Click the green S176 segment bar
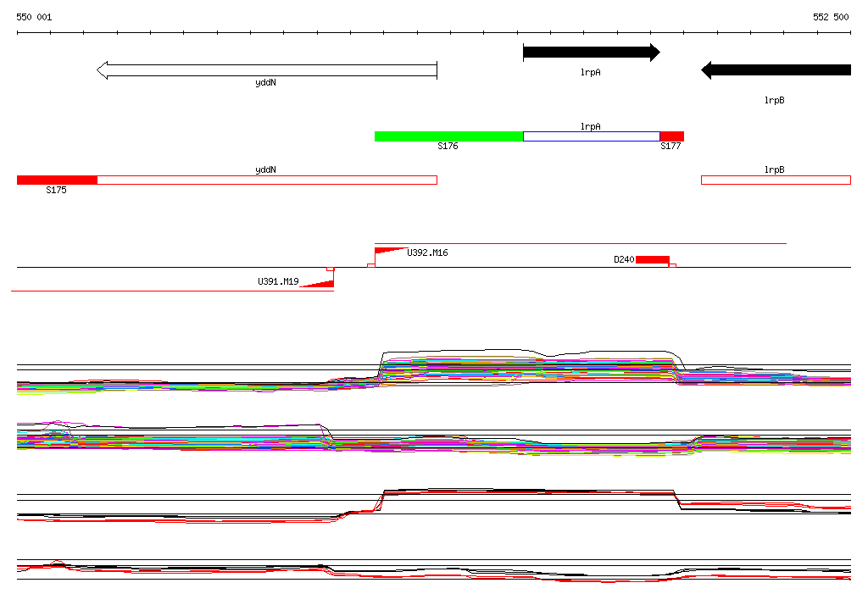This screenshot has height=605, width=868. tap(449, 136)
